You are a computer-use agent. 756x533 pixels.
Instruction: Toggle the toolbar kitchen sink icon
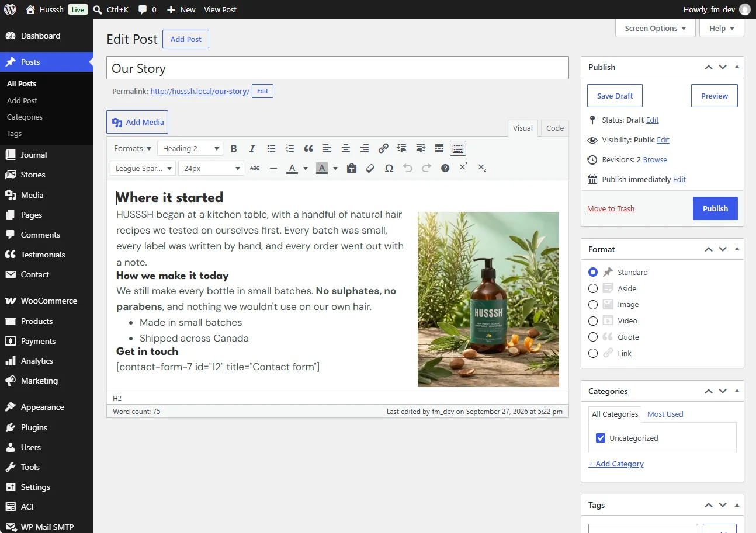[458, 149]
